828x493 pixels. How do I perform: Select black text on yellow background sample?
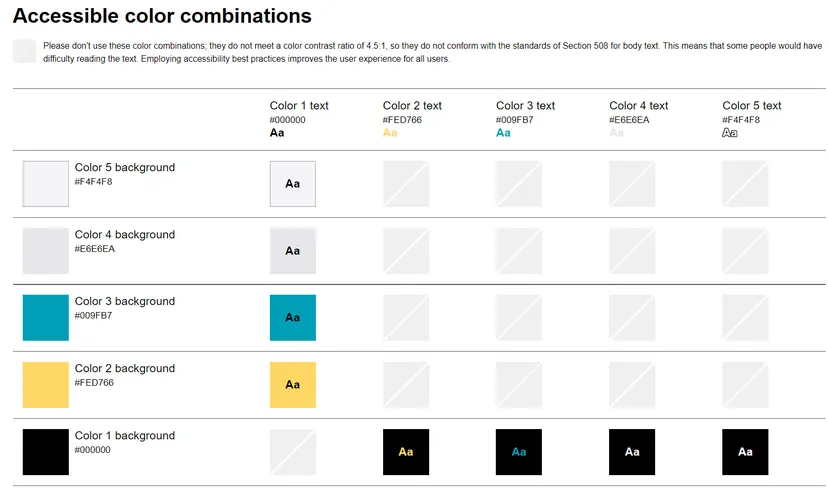coord(293,385)
